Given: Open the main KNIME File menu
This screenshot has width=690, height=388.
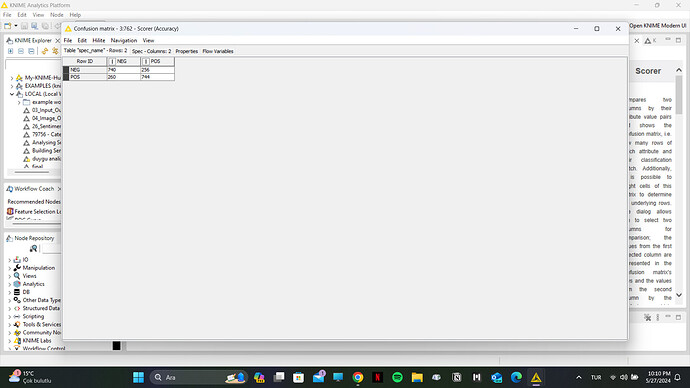Looking at the screenshot, I should pyautogui.click(x=7, y=15).
